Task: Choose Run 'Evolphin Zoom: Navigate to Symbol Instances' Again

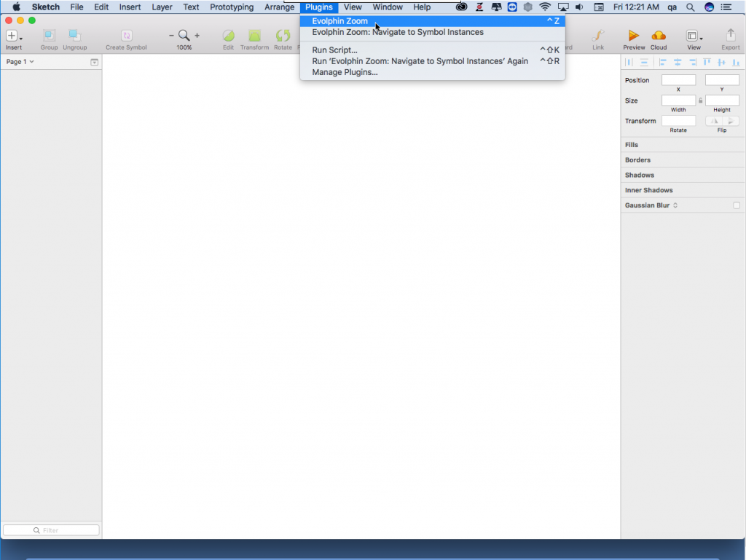Action: pos(433,61)
